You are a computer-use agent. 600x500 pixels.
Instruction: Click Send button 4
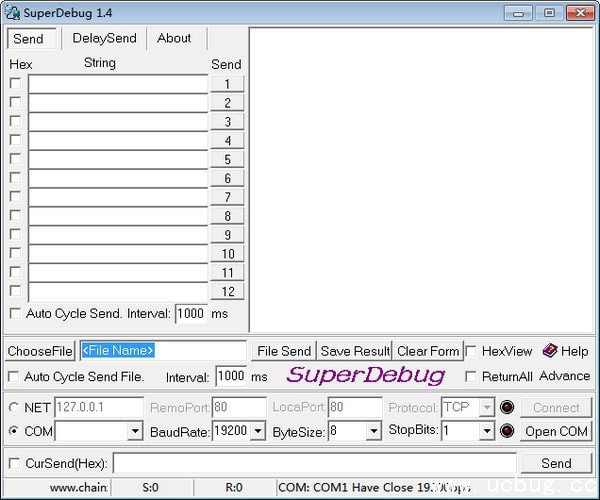click(227, 140)
